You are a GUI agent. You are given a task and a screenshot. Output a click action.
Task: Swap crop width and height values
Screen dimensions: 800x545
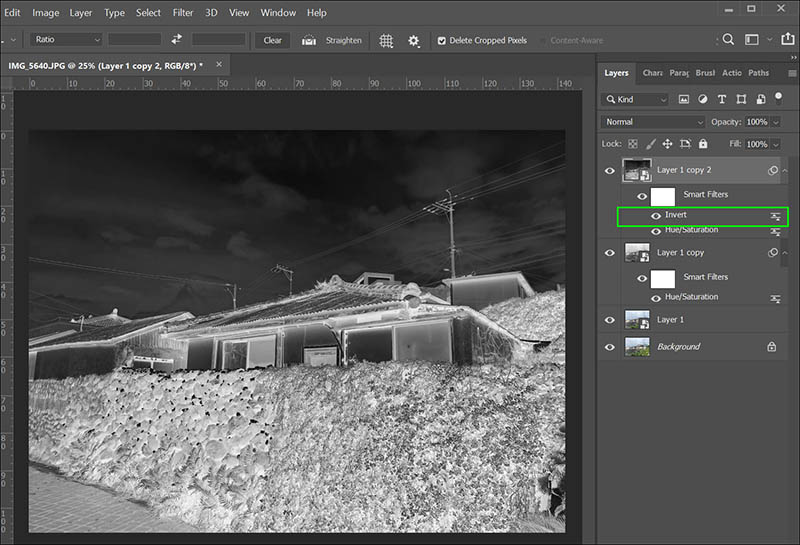click(x=177, y=39)
